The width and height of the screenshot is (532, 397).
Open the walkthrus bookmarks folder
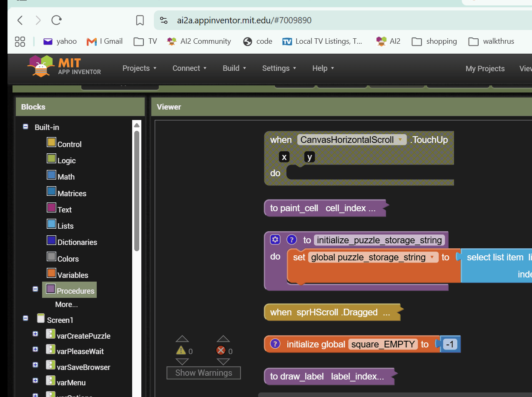click(491, 41)
